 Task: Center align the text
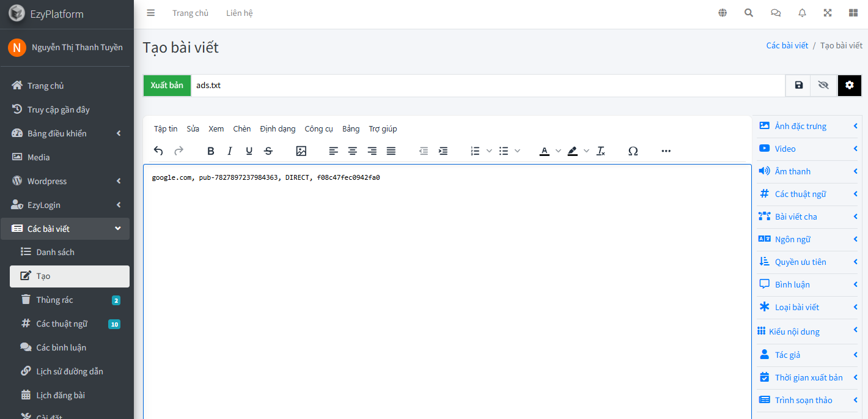click(353, 151)
